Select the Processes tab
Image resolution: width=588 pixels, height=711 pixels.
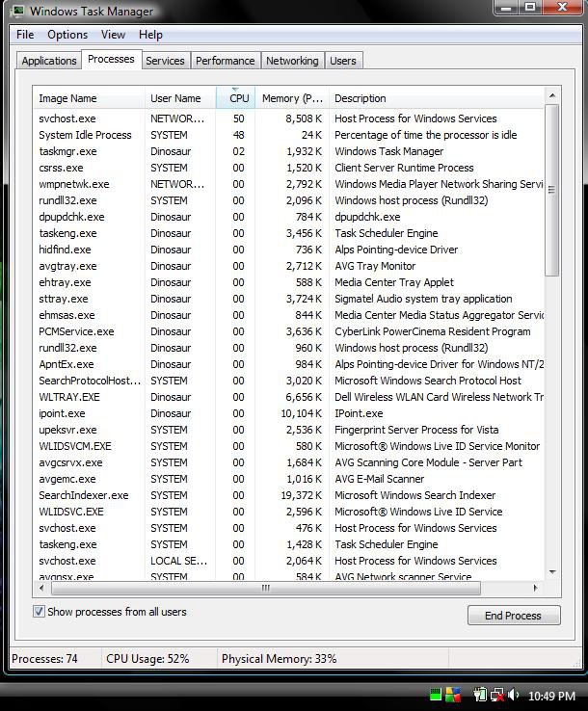coord(111,59)
